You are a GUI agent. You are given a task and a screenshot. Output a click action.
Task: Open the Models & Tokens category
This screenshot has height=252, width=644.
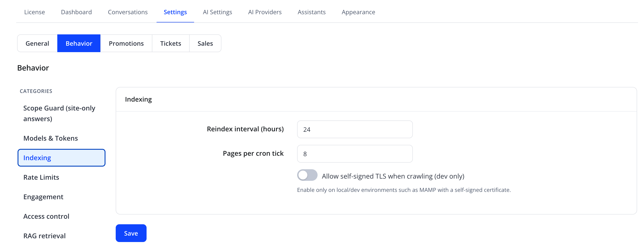coord(61,138)
